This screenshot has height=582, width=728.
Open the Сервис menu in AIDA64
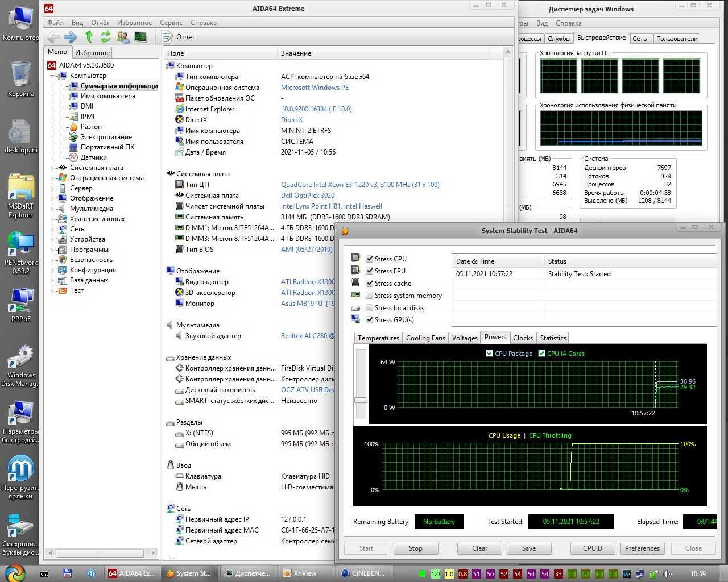click(171, 23)
